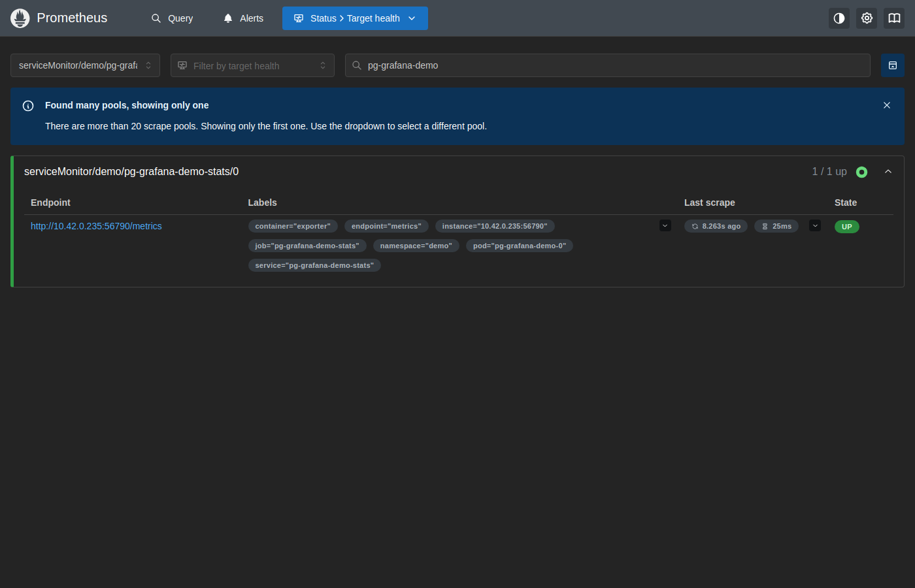915x588 pixels.
Task: Click the info icon in the notice
Action: point(28,106)
